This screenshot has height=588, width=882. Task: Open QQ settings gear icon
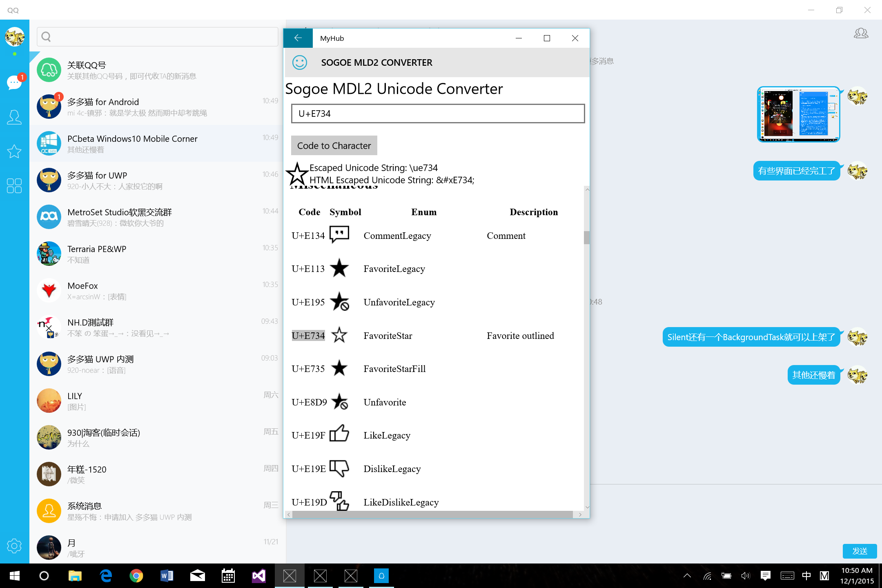click(14, 546)
